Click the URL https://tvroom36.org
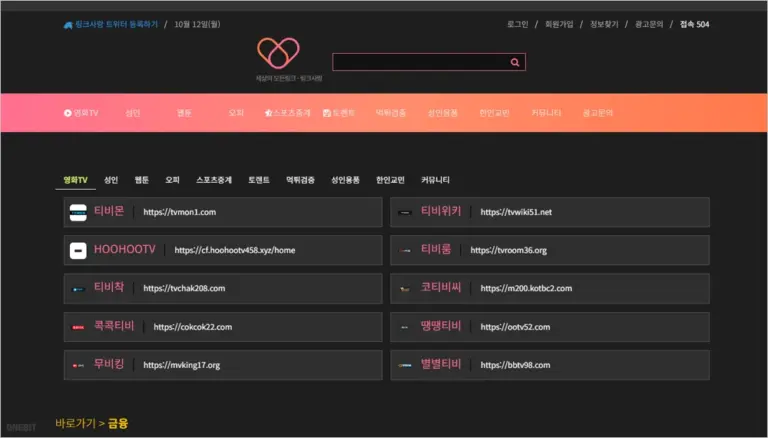Viewport: 768px width, 438px height. click(x=508, y=250)
